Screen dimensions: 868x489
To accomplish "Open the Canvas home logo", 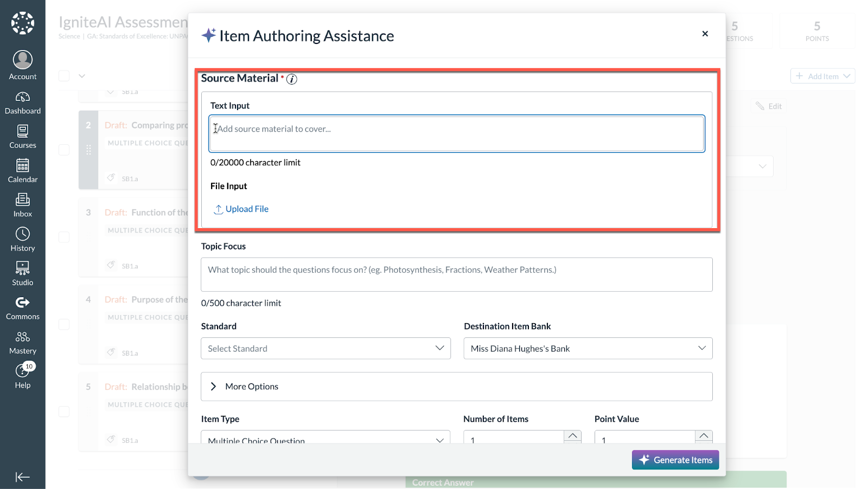I will coord(23,23).
